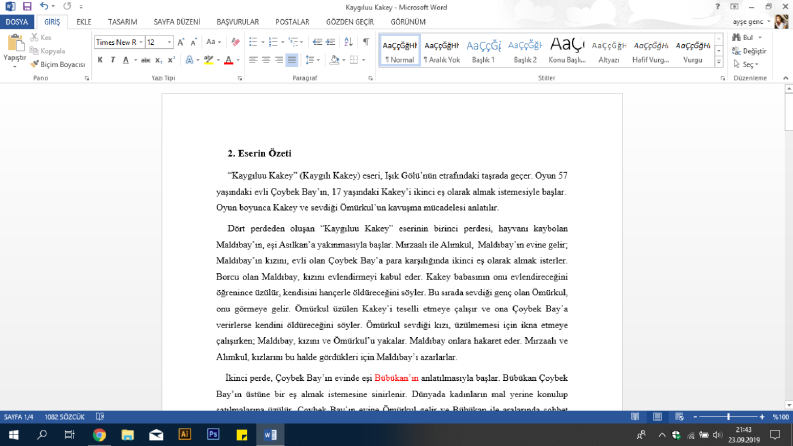The image size is (793, 446).
Task: Switch to GÖZDEN GEÇİR ribbon tab
Action: click(350, 22)
